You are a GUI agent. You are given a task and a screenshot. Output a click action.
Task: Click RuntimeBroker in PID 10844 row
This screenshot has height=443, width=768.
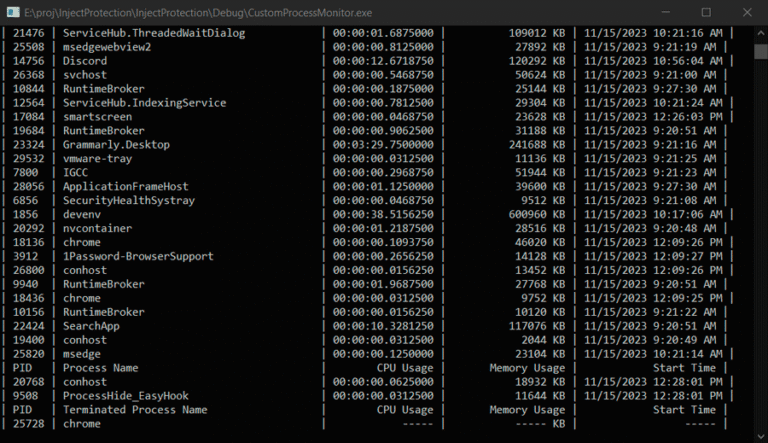(x=103, y=89)
